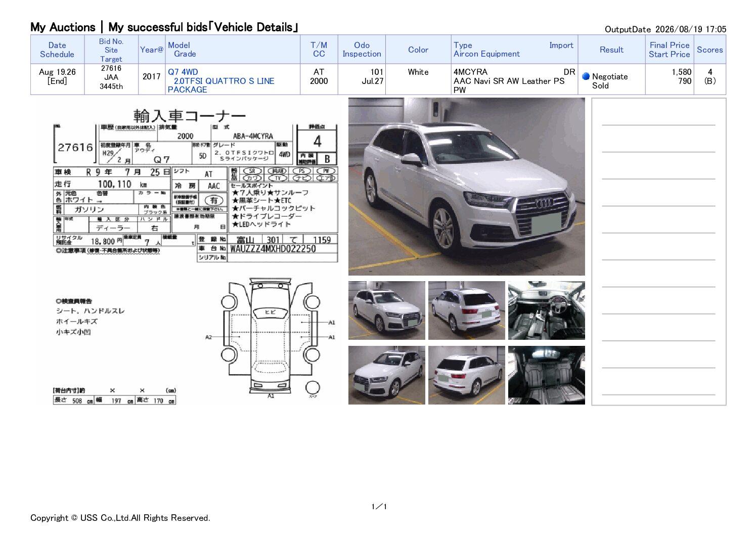The width and height of the screenshot is (756, 535).
Task: Select the "Negotiate" result text
Action: coord(610,76)
